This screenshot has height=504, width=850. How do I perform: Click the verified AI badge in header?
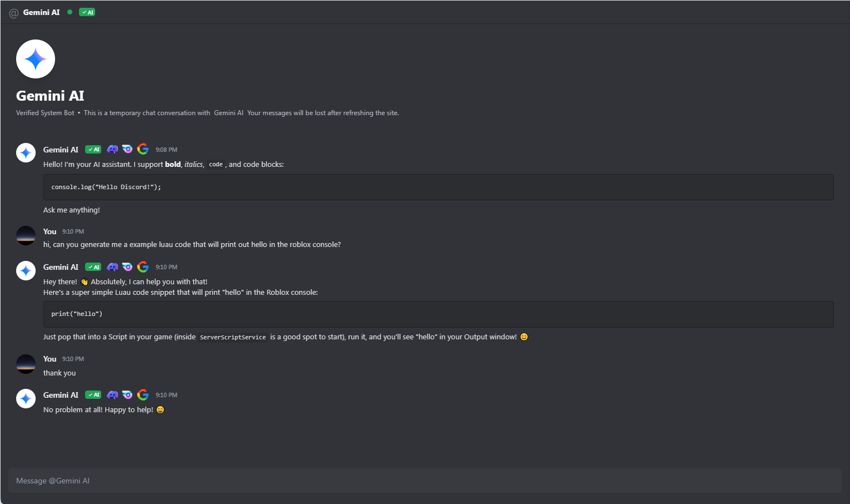tap(87, 12)
